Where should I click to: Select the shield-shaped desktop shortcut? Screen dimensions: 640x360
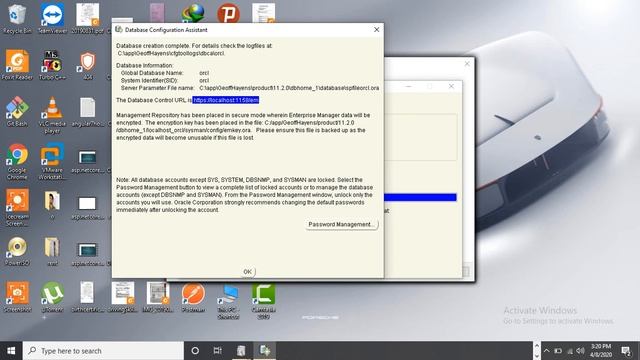[x=87, y=64]
